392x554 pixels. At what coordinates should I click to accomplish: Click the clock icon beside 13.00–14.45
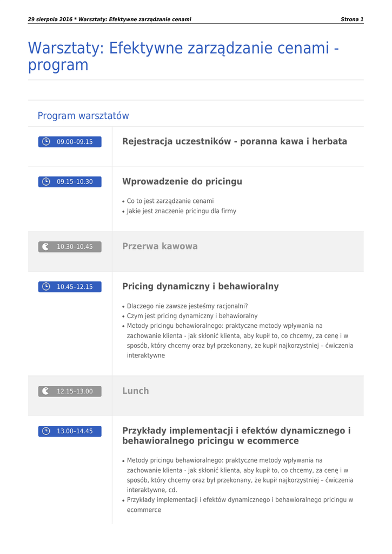pos(46,431)
